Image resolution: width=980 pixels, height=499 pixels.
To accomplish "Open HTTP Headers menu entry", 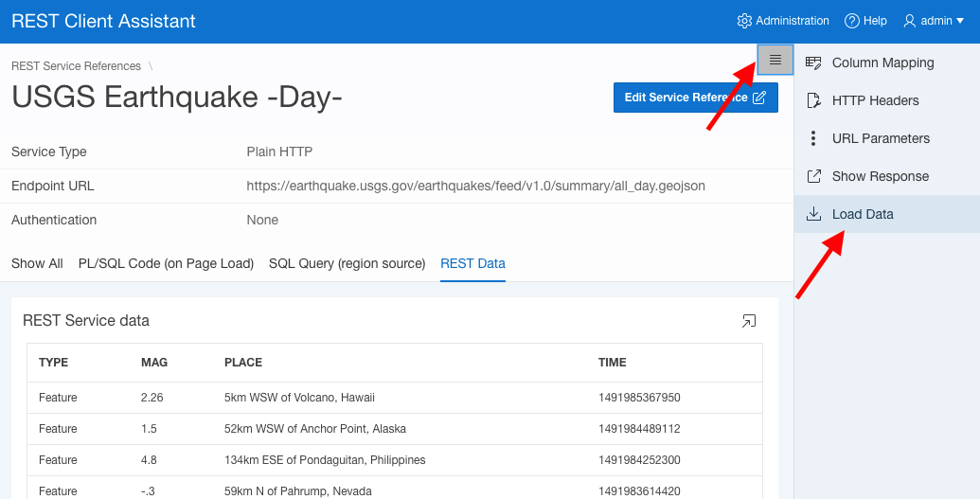I will point(887,100).
